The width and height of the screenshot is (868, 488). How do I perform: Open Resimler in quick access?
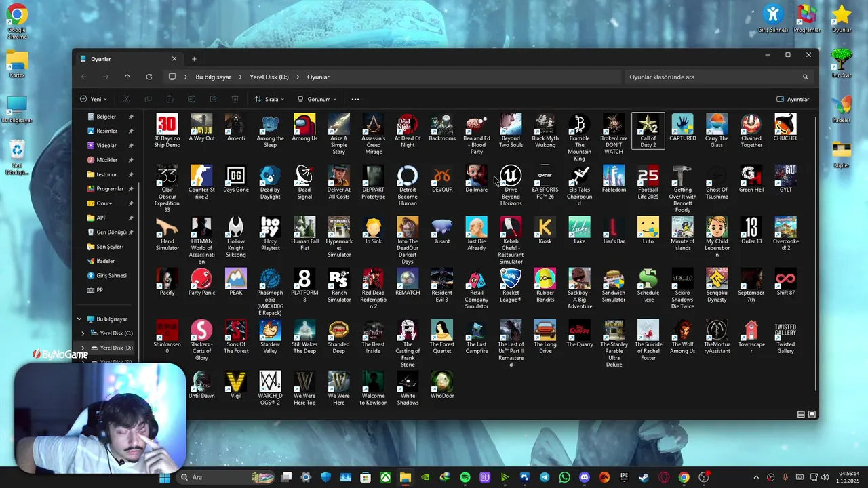tap(107, 131)
